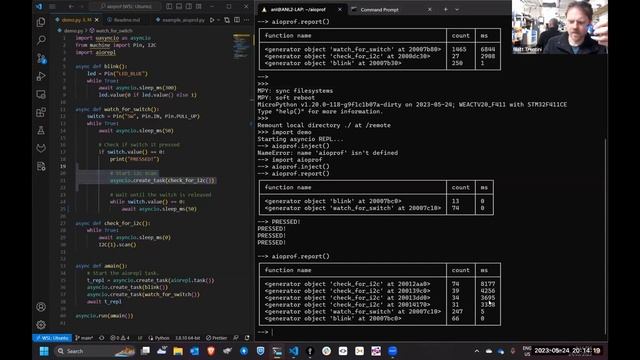Click the taskbar date and time
Screen dimensions: 640x360
pos(567,351)
